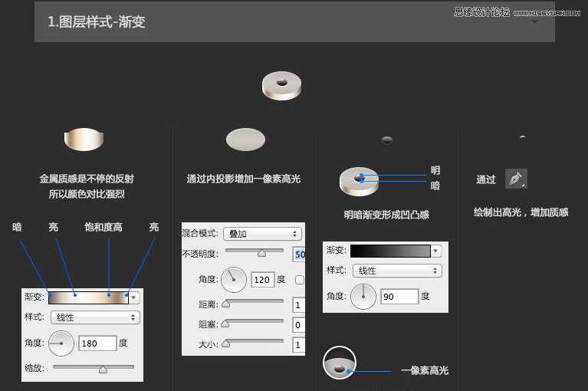Click the 距离 distance slider handle

[x=225, y=304]
